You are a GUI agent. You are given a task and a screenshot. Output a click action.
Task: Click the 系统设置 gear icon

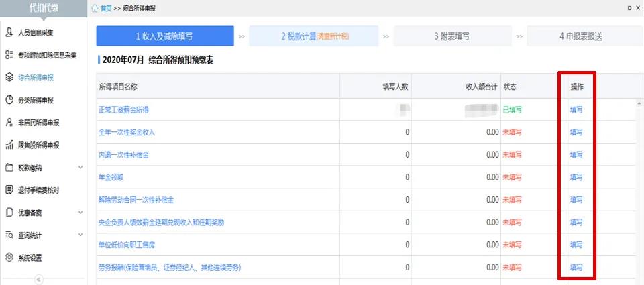(x=9, y=258)
